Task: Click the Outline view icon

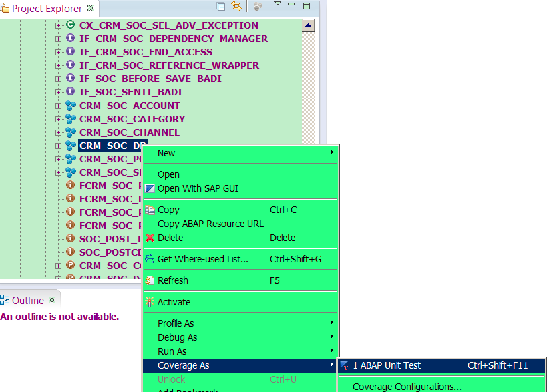Action: click(x=5, y=300)
